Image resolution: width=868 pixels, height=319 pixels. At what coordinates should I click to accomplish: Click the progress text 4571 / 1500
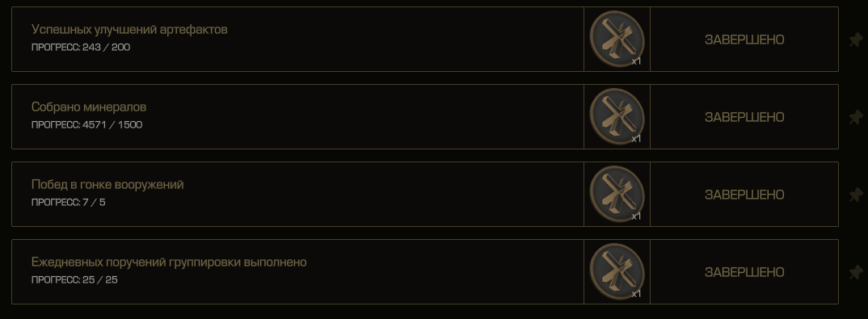[87, 125]
